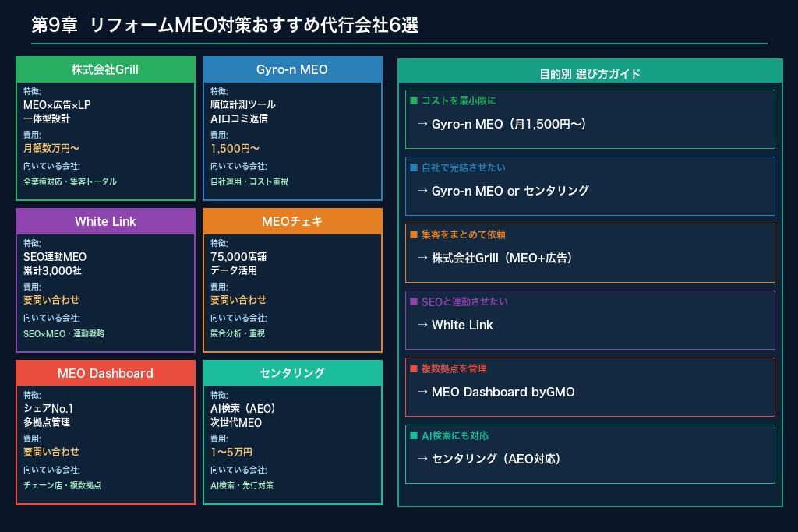This screenshot has width=798, height=532.
Task: Click the text 競合分析・重視
Action: coord(238,333)
